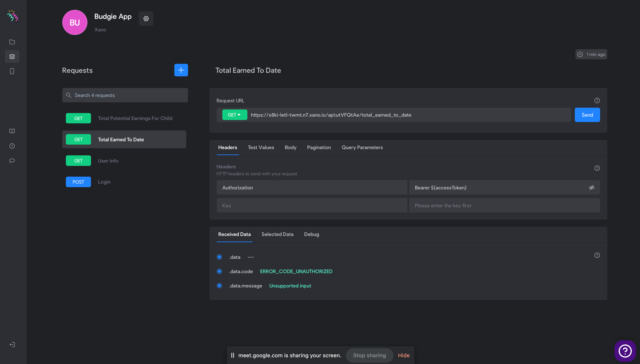Click the sidebar help circle icon
The image size is (640, 364).
[12, 146]
